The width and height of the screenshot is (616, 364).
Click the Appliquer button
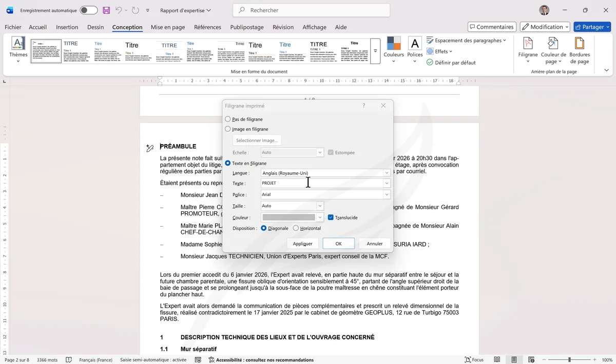[302, 244]
